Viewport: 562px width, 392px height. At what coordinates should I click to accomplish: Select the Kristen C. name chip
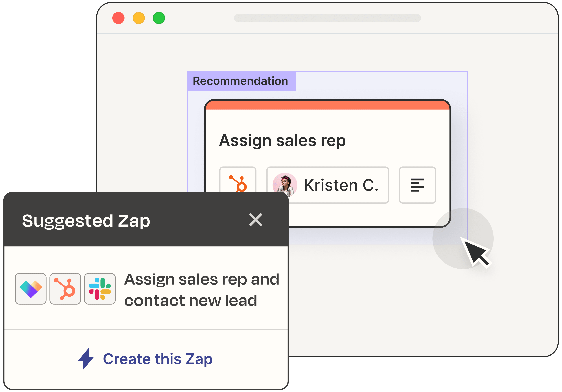pos(327,185)
